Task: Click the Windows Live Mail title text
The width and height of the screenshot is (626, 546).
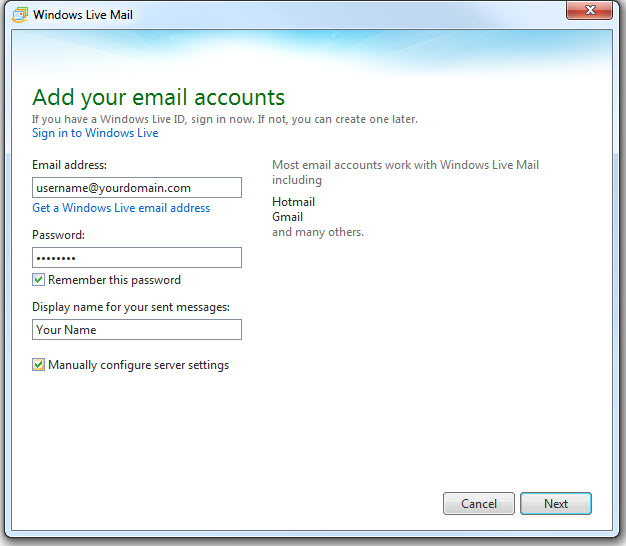Action: point(83,15)
